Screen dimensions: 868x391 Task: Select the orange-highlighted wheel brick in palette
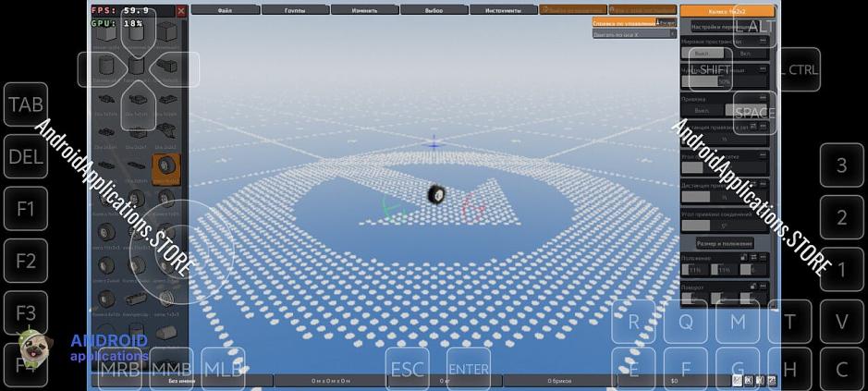point(166,168)
